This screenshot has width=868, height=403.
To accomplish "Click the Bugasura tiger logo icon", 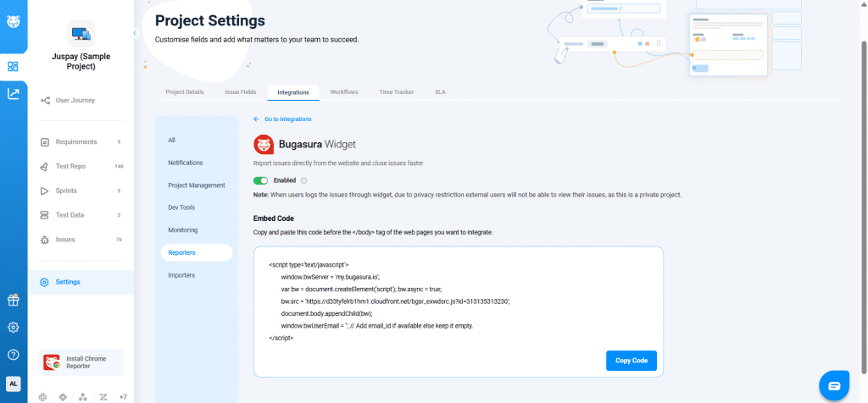I will click(14, 21).
